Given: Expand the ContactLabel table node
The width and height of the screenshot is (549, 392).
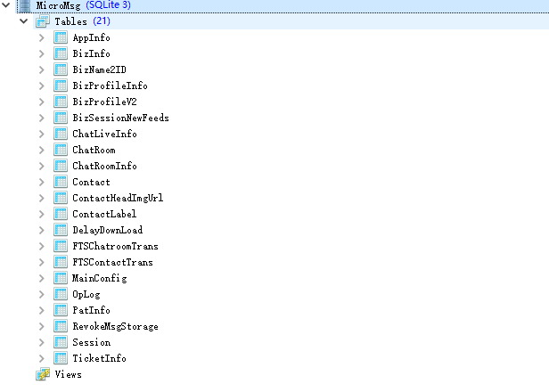Looking at the screenshot, I should 42,214.
